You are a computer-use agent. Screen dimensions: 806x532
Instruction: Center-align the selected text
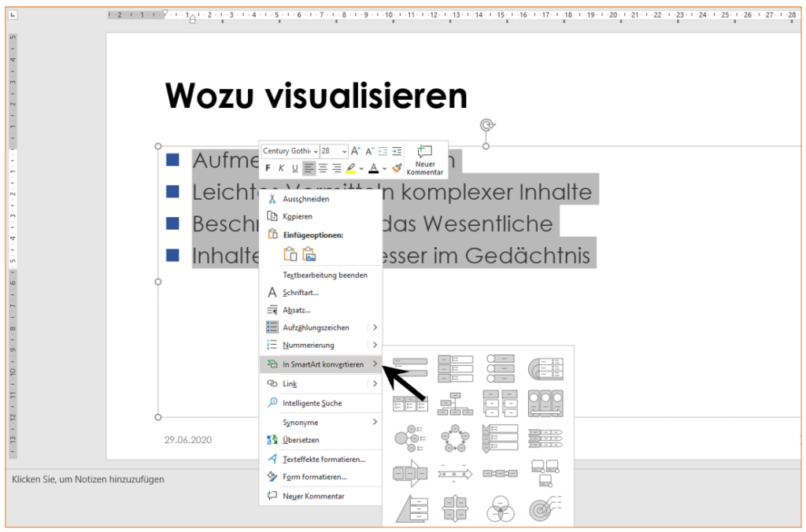pos(323,168)
